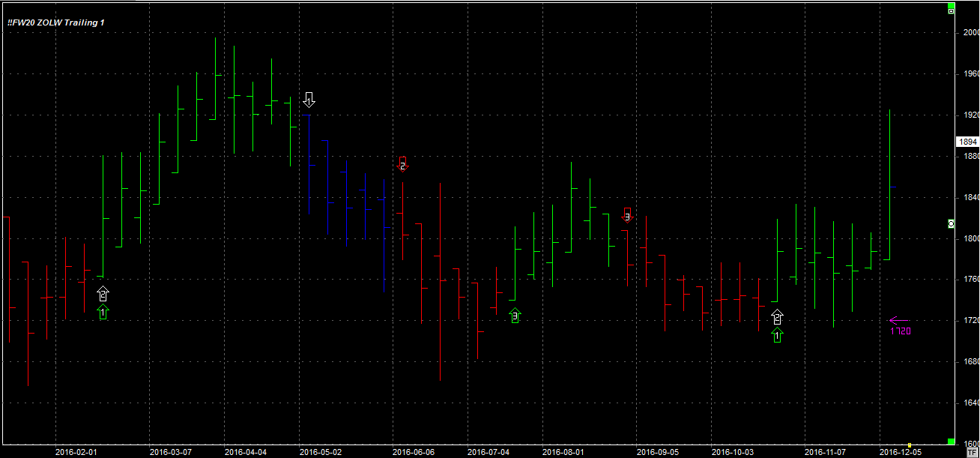Click the green up arrow numbered 3
The width and height of the screenshot is (980, 458).
[515, 316]
